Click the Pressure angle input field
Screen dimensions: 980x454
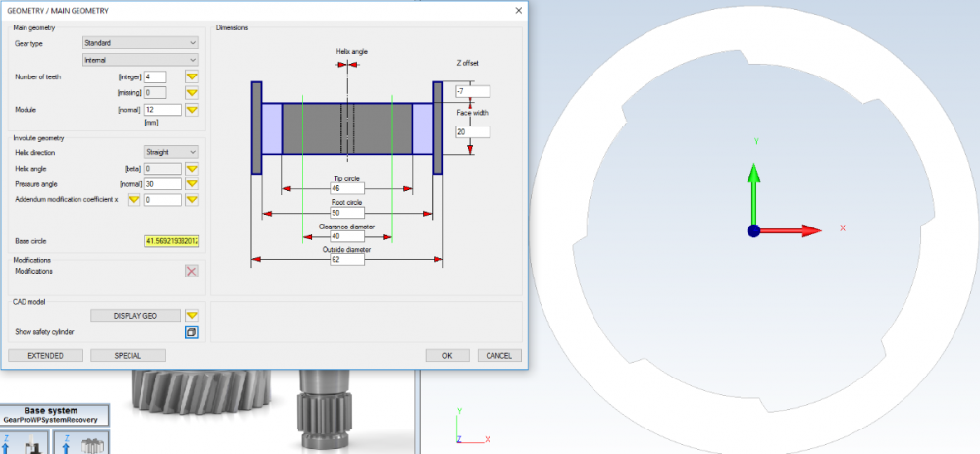163,184
